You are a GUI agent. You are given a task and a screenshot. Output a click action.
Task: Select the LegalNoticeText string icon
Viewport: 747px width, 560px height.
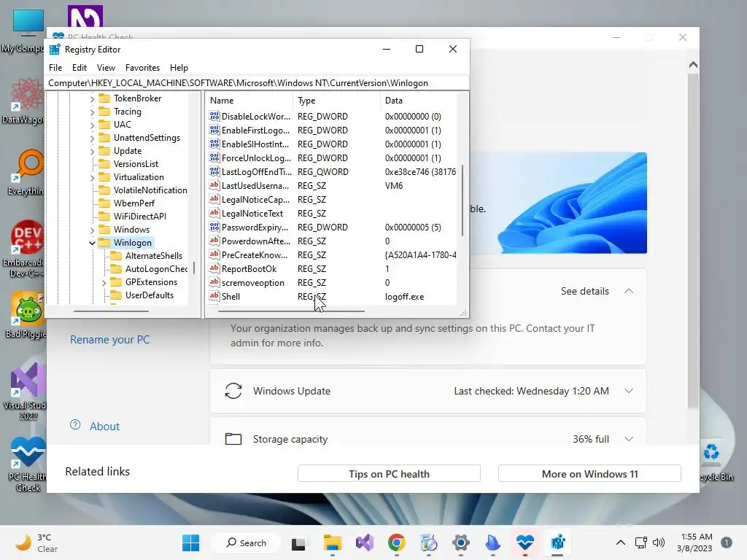(214, 213)
